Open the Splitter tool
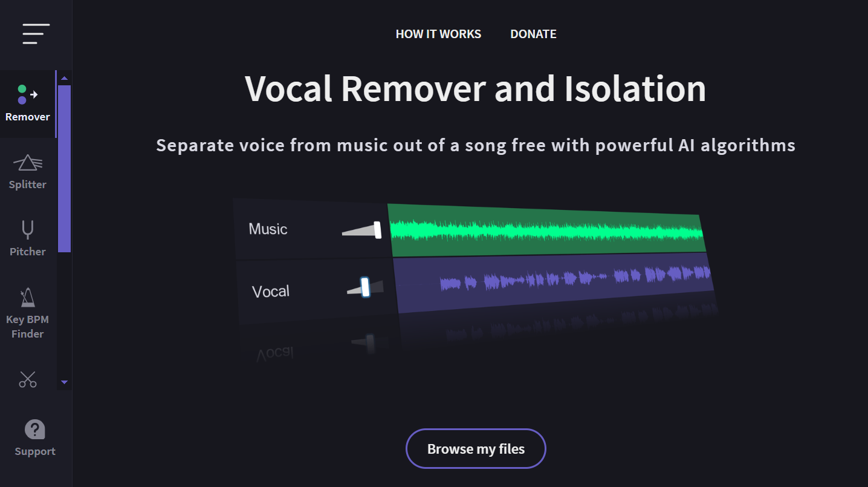The height and width of the screenshot is (487, 868). 28,172
